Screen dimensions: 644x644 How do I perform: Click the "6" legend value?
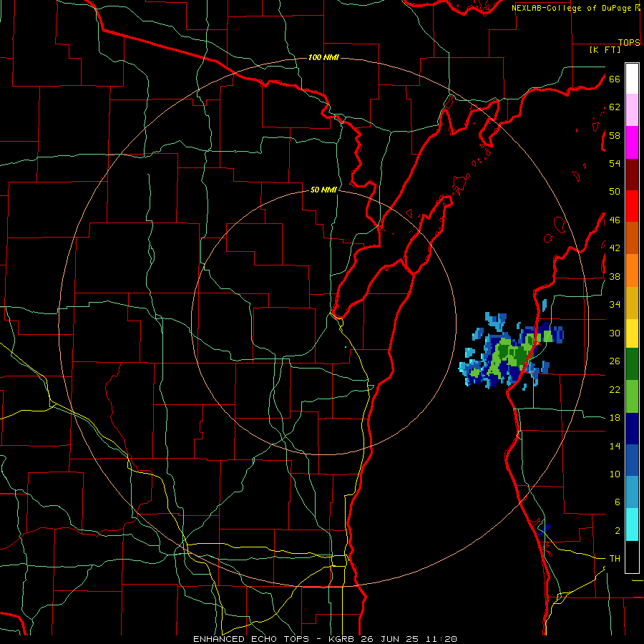[617, 502]
